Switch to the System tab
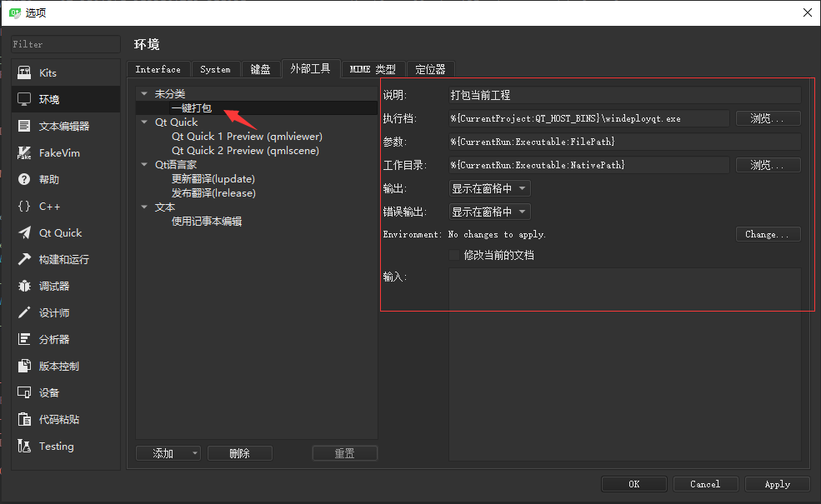Screen dimensions: 821x504 215,69
